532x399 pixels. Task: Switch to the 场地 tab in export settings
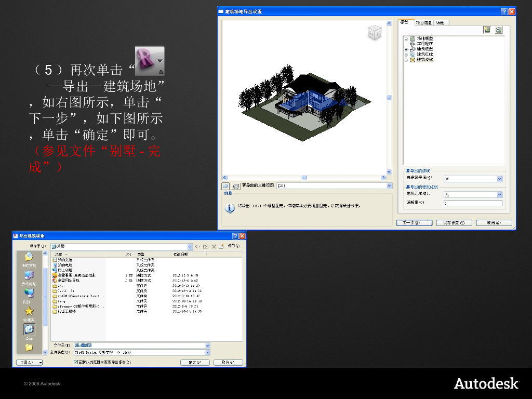coord(441,23)
